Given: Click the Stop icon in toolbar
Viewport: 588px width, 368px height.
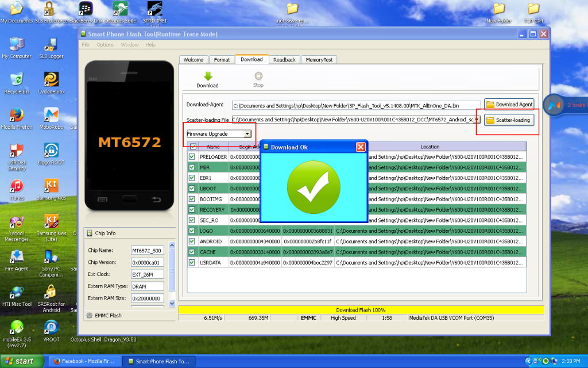Looking at the screenshot, I should [258, 76].
